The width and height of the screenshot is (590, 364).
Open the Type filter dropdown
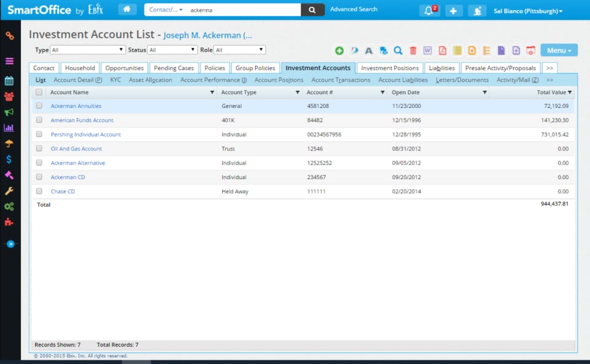point(88,50)
